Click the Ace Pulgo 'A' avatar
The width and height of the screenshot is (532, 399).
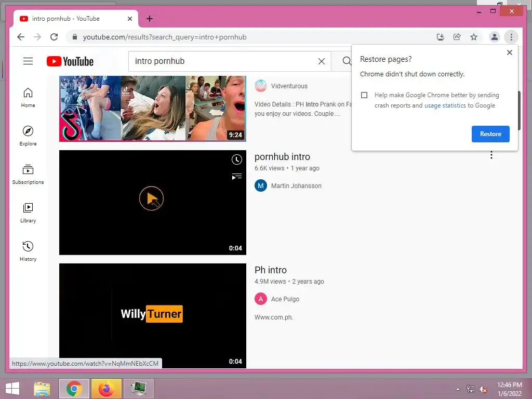click(261, 299)
